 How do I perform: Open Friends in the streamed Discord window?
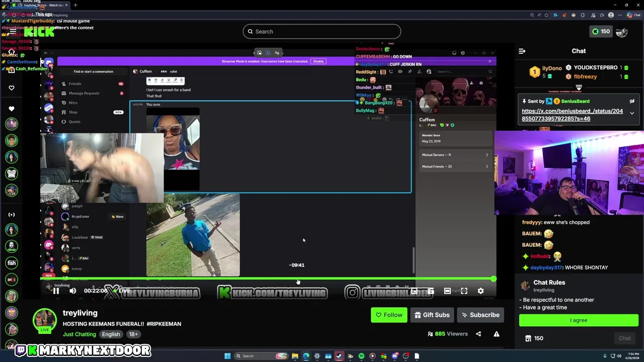tap(74, 83)
